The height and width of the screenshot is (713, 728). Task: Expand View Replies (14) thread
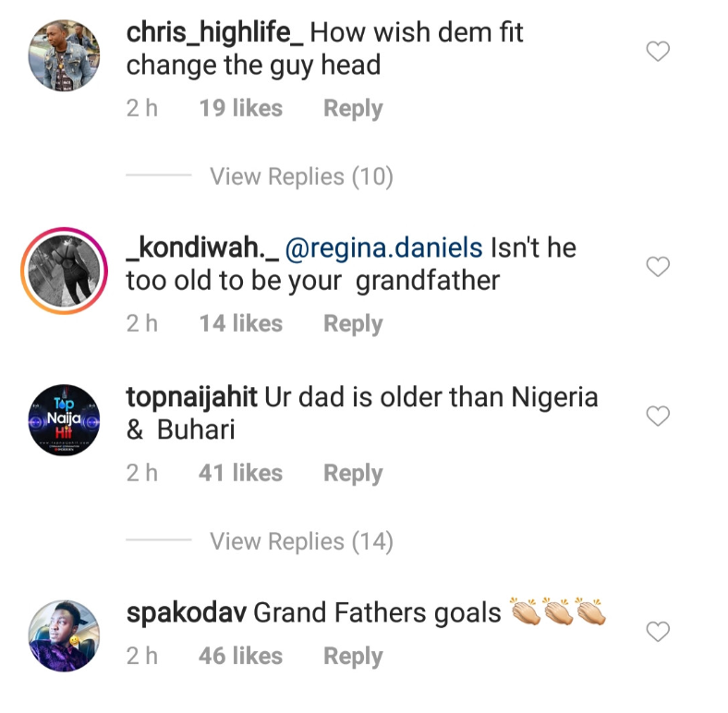click(x=301, y=541)
